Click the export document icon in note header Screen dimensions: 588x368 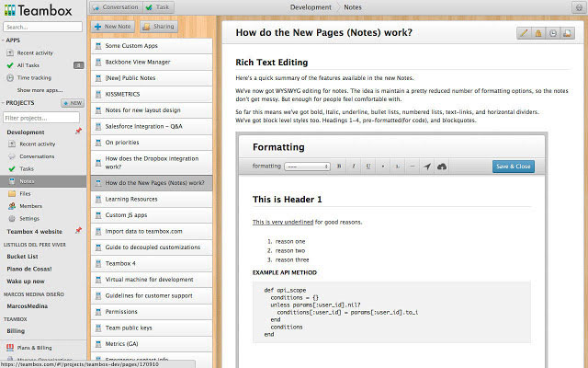(567, 33)
